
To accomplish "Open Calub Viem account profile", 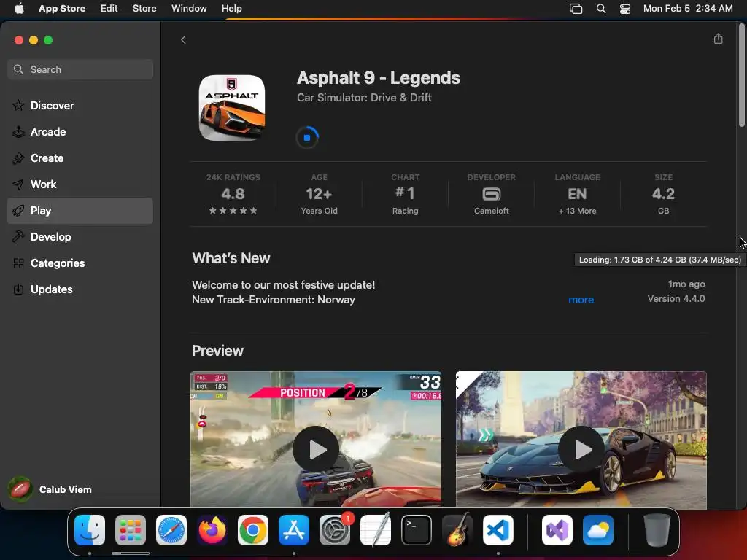I will click(50, 489).
